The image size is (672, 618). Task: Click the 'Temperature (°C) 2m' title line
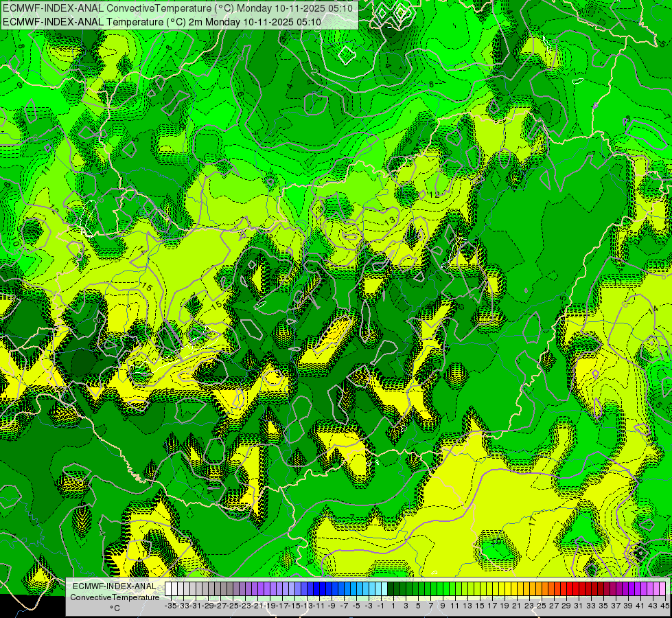(x=162, y=22)
